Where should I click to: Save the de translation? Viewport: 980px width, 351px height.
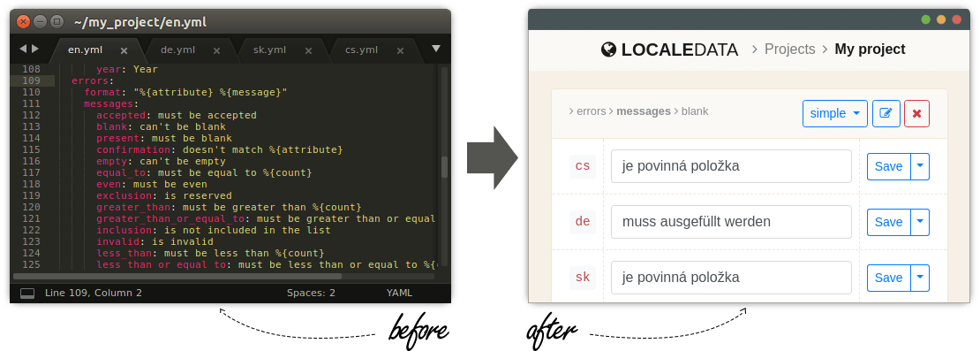pos(889,222)
